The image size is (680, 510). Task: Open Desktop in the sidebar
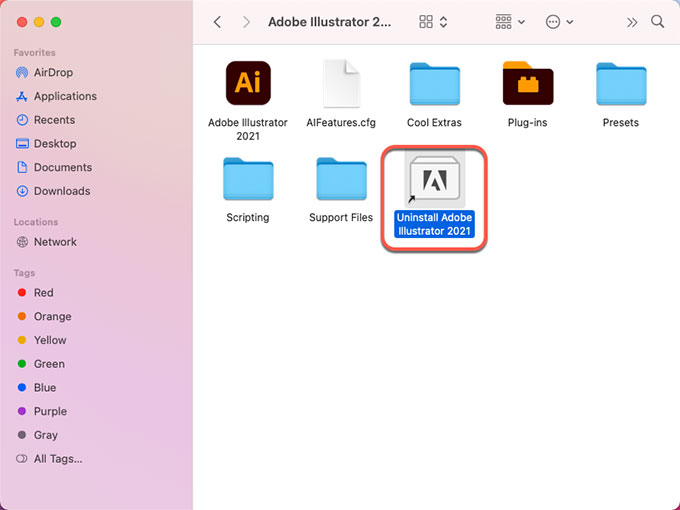46,144
